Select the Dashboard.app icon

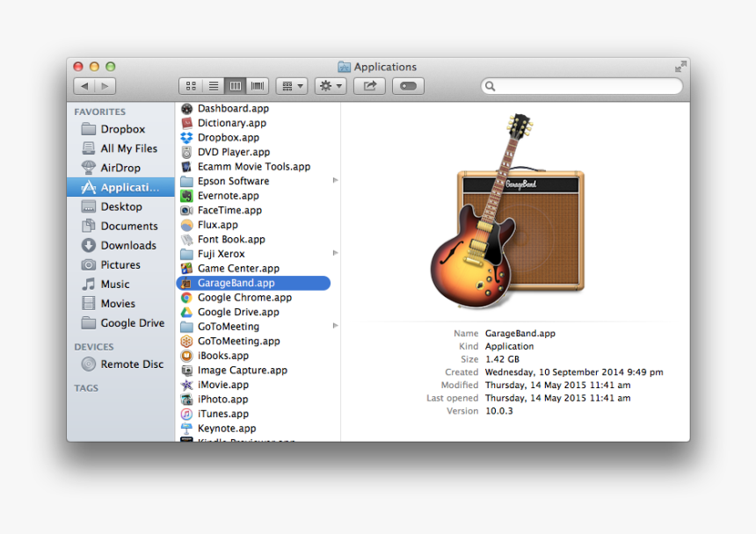[x=186, y=109]
